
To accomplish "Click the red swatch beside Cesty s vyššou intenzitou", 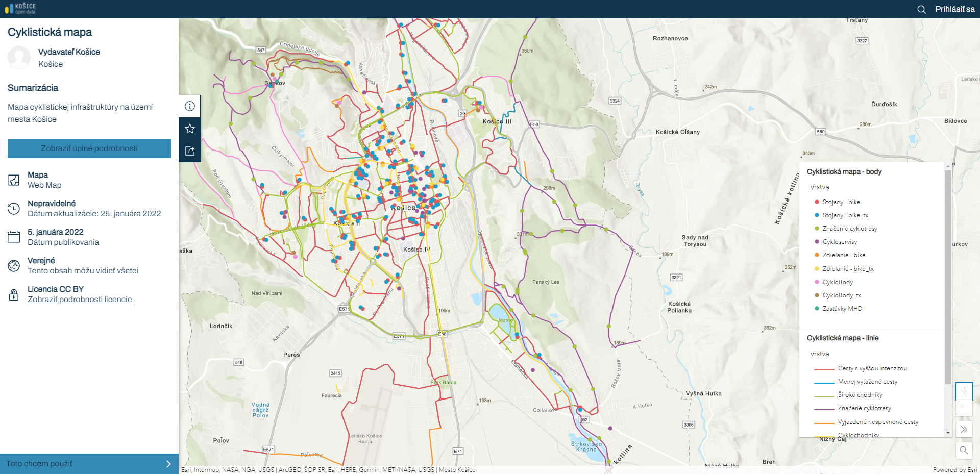I will coord(825,368).
